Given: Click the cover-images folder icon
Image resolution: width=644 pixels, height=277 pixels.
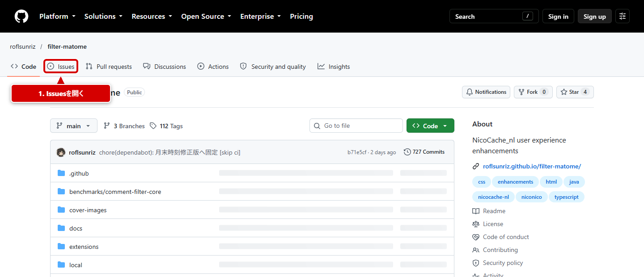Looking at the screenshot, I should tap(61, 210).
